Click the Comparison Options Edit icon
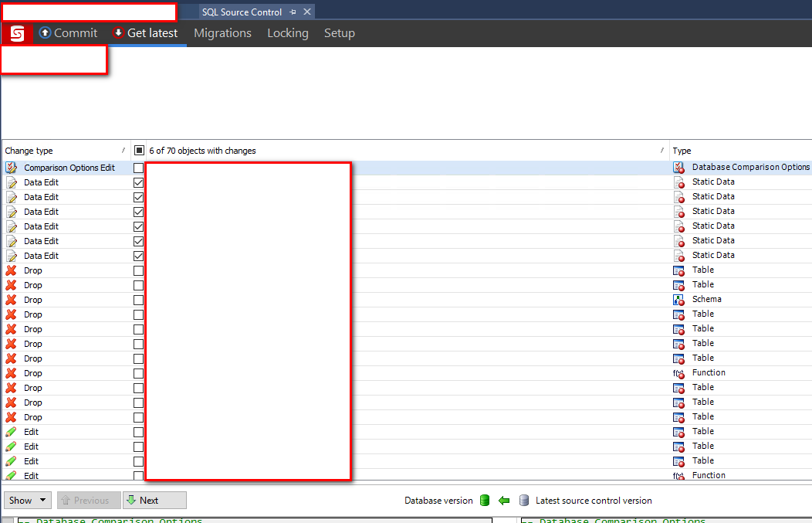 pyautogui.click(x=10, y=167)
